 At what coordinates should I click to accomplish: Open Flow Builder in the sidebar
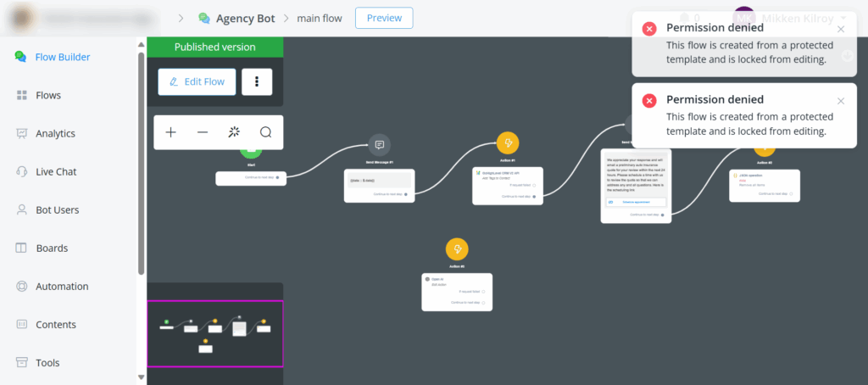pyautogui.click(x=62, y=57)
